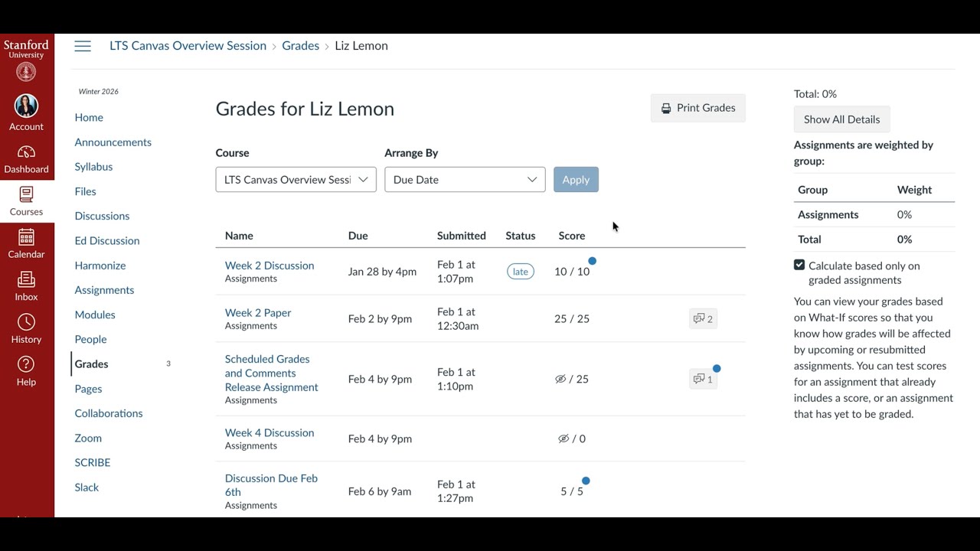The image size is (980, 551).
Task: Open Grades breadcrumb link
Action: 300,46
